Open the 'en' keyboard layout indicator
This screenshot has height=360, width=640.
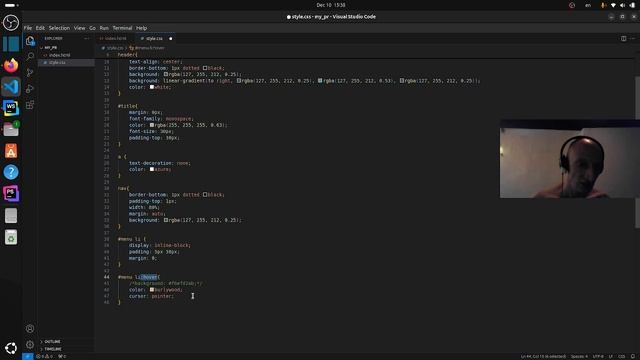(x=588, y=5)
